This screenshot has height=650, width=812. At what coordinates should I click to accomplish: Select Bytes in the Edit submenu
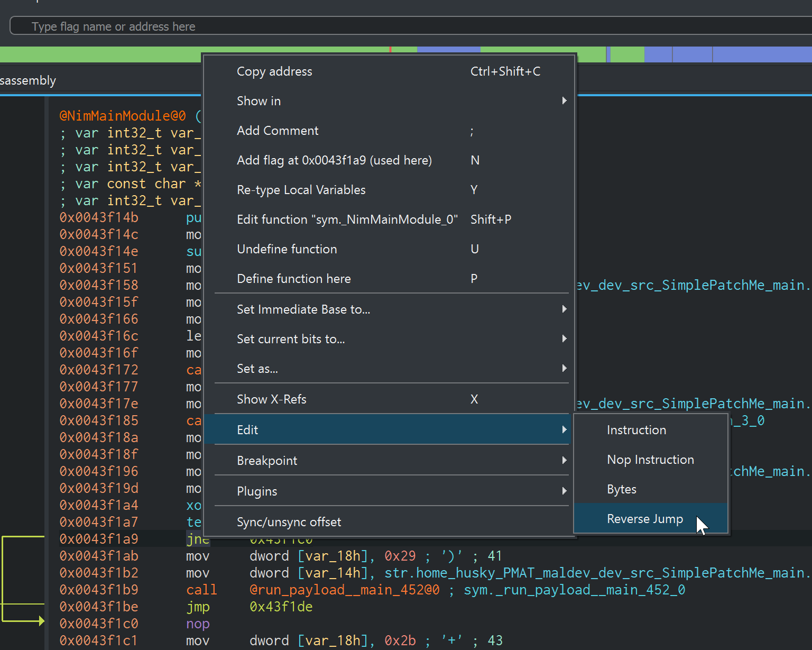[x=621, y=489]
